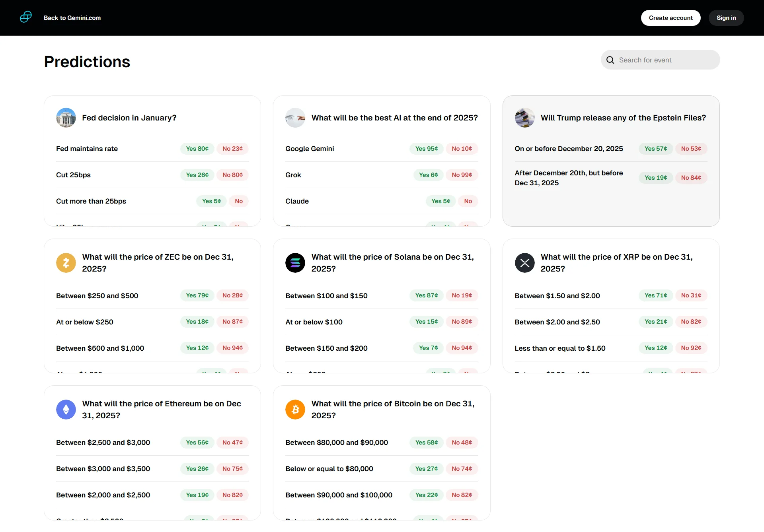Go back to Gemini.com link

(x=72, y=18)
